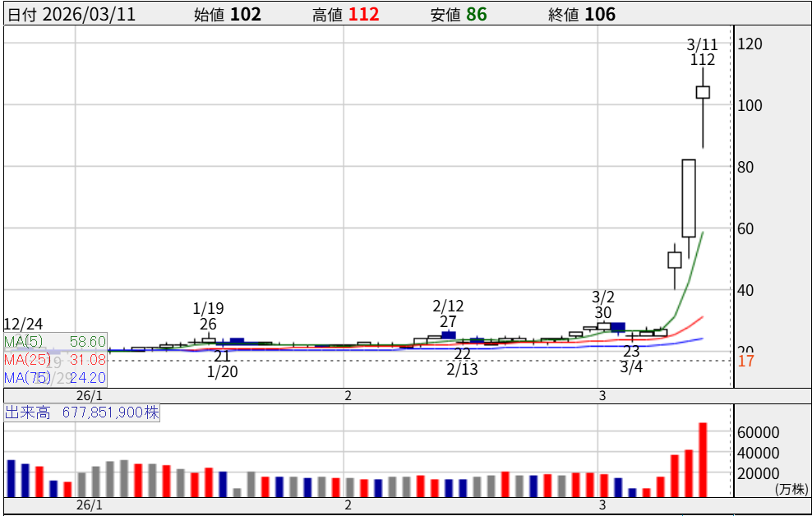Click the 2/12 27 peak annotation
Viewport: 812px width, 516px height.
point(448,314)
